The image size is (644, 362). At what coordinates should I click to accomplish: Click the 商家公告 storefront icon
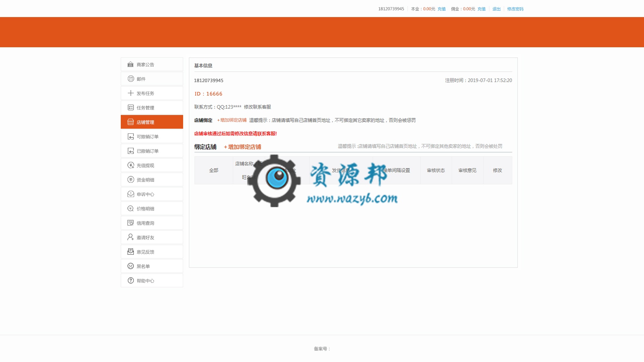point(130,64)
